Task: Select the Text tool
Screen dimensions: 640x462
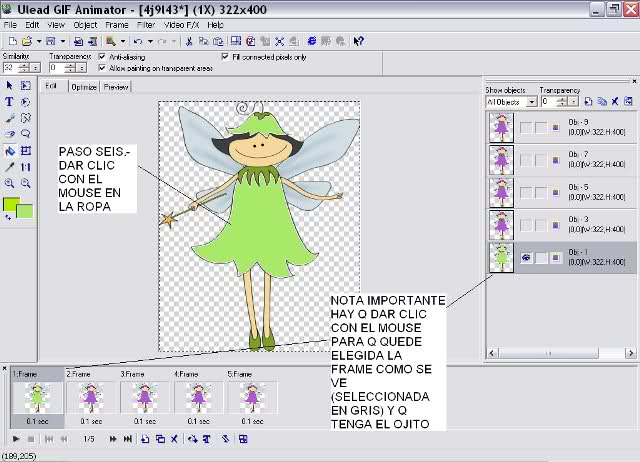Action: click(9, 102)
